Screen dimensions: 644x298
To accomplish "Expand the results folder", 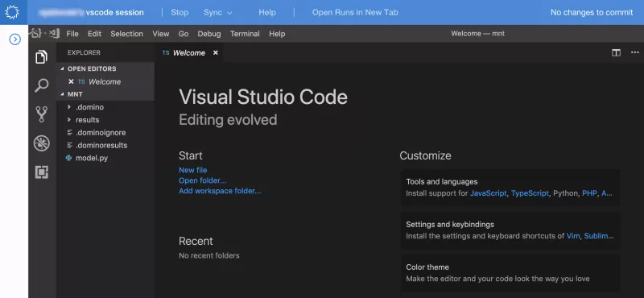I will 69,120.
